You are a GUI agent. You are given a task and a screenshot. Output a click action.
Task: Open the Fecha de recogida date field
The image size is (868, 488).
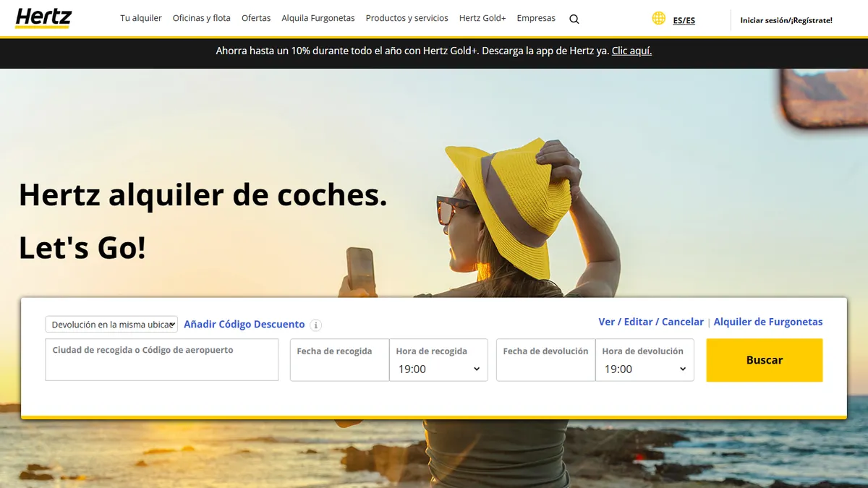[340, 360]
